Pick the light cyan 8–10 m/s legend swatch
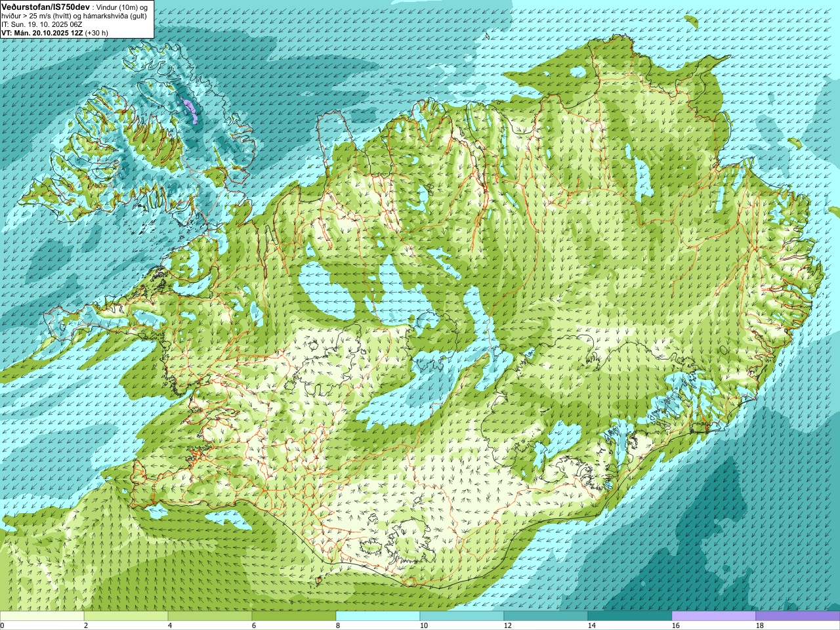Viewport: 840px width, 630px height. (x=378, y=616)
